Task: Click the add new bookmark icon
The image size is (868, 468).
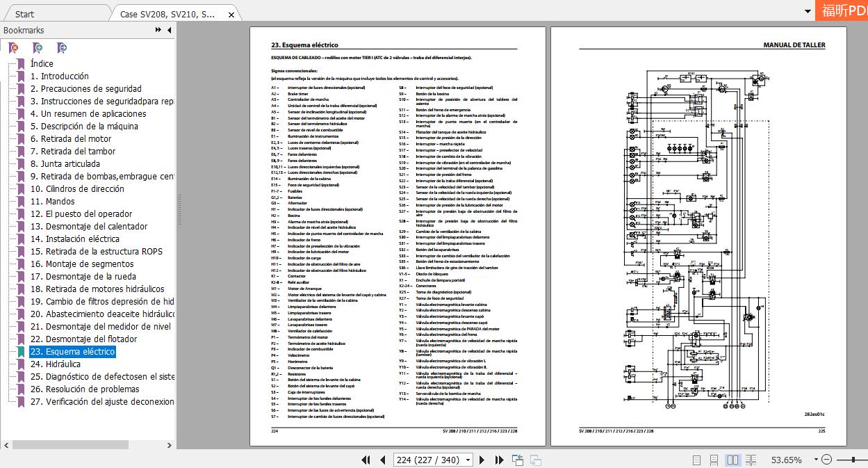Action: (38, 48)
